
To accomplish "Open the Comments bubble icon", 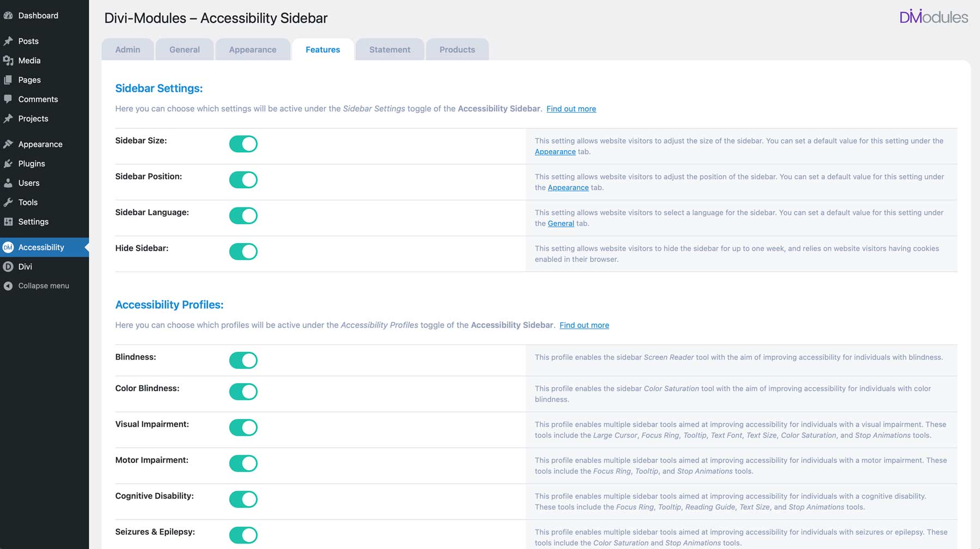I will (x=8, y=99).
